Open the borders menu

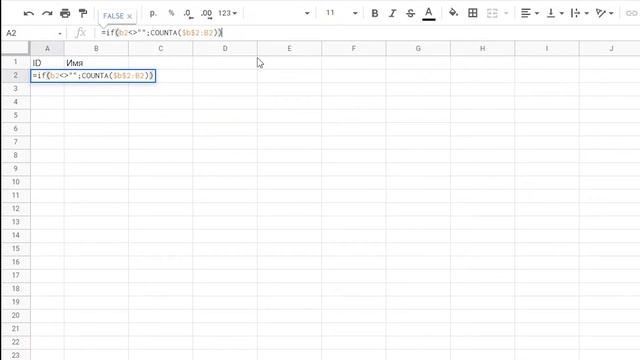[x=473, y=13]
